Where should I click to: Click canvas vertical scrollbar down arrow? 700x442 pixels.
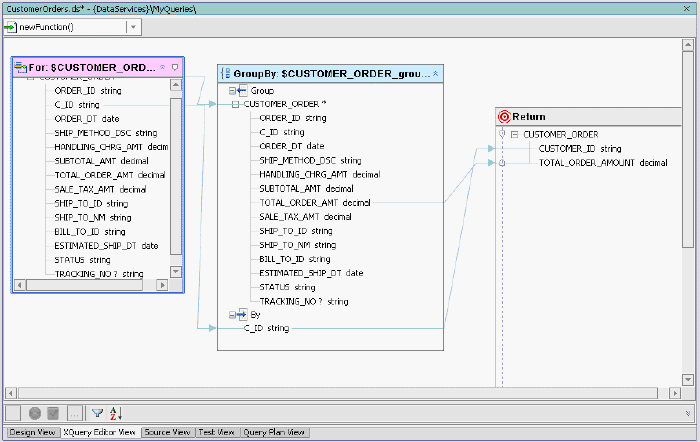tap(688, 379)
